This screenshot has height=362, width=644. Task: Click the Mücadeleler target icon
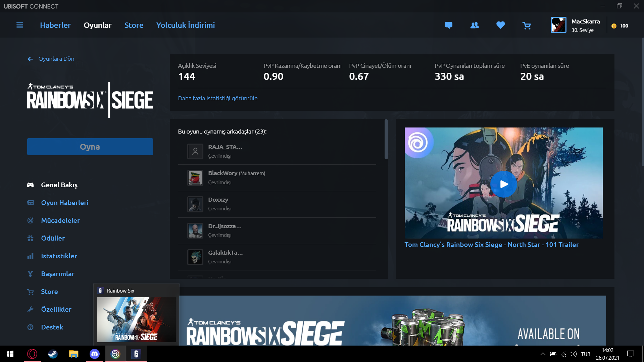point(31,220)
